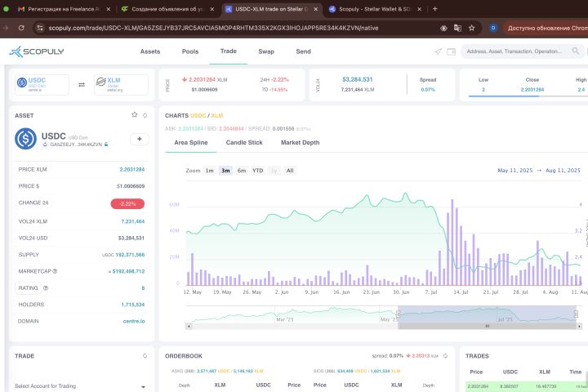Add USDC with the plus button
The height and width of the screenshot is (392, 588).
[x=140, y=139]
